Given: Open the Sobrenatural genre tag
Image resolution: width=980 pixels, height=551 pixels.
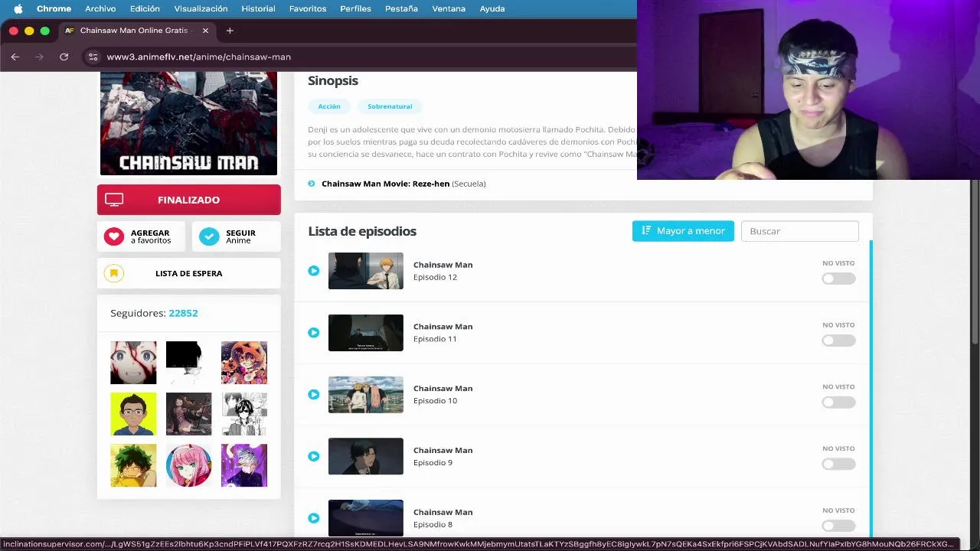Looking at the screenshot, I should pos(390,106).
